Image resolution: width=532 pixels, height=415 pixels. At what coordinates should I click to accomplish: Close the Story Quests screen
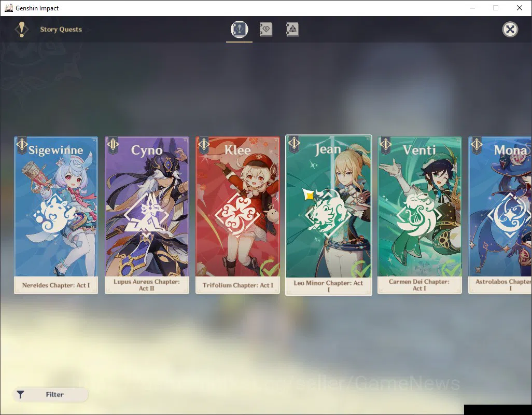pyautogui.click(x=510, y=30)
